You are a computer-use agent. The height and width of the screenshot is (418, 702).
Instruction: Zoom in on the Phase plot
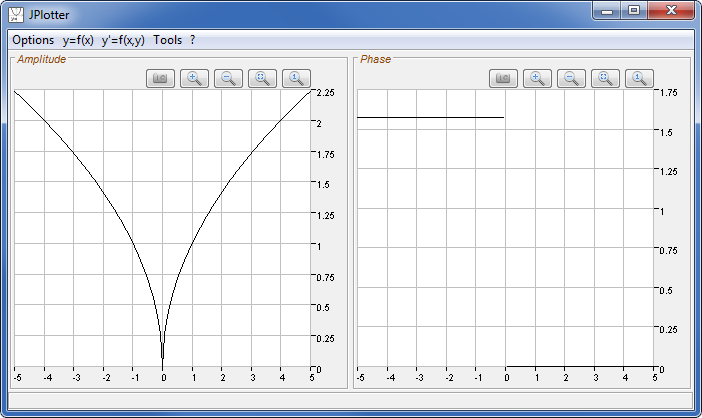pos(538,78)
